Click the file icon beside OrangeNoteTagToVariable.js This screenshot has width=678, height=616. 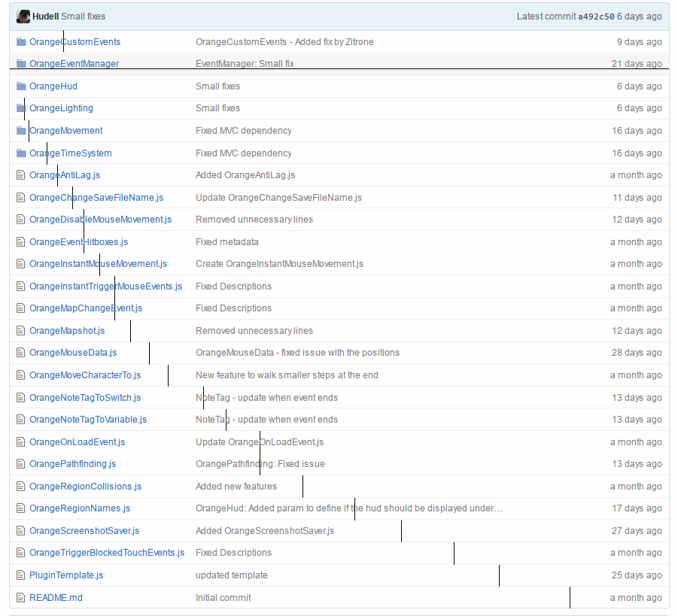pyautogui.click(x=20, y=419)
